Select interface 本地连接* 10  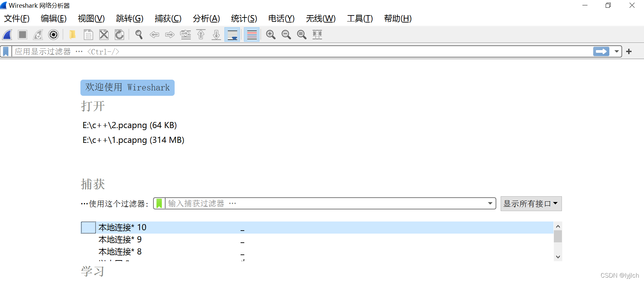tap(317, 228)
